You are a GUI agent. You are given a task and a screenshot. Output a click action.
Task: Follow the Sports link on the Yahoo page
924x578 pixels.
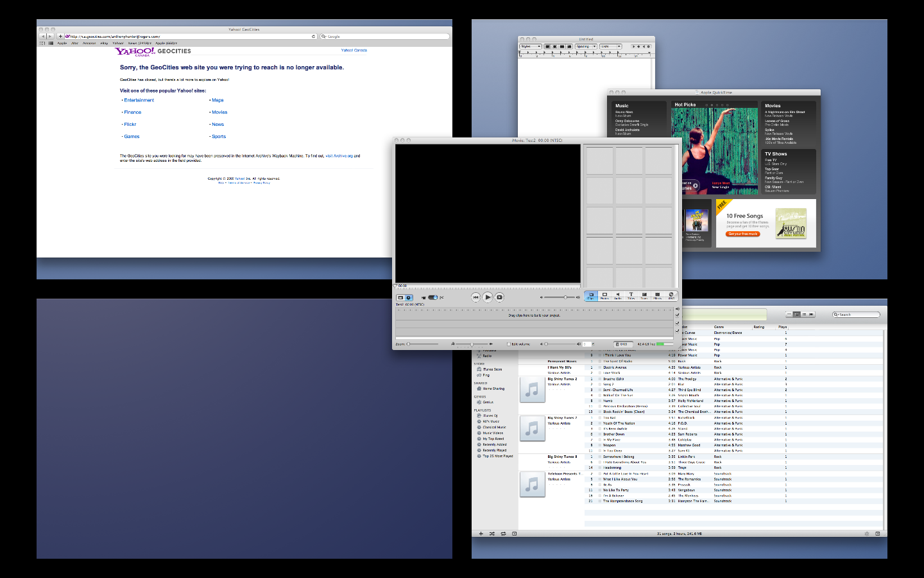coord(219,137)
